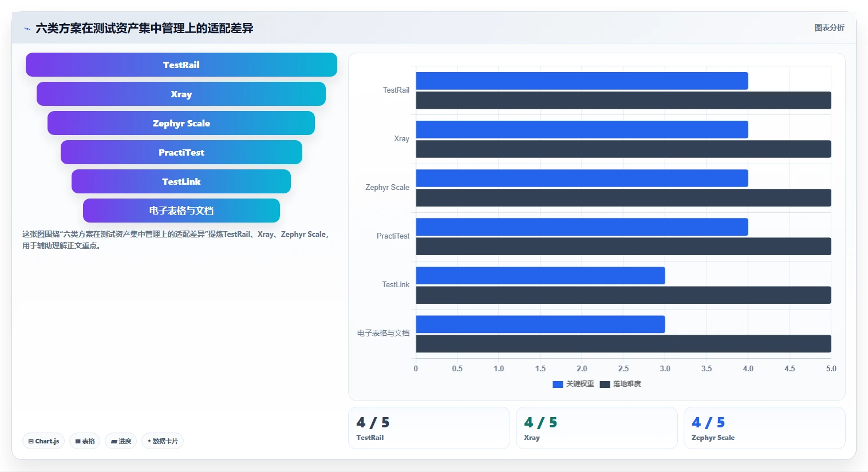
Task: Click the Xray y-axis label
Action: click(401, 138)
